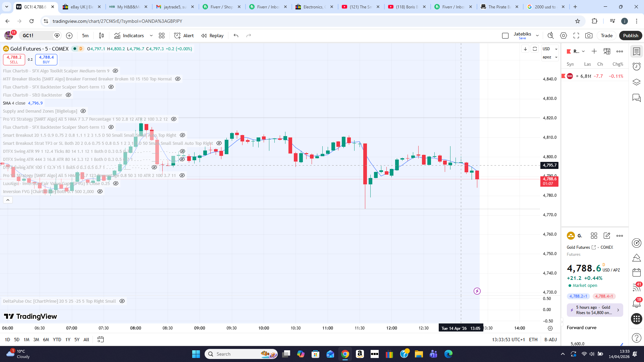This screenshot has width=644, height=362.
Task: Open the USD currency dropdown
Action: [550, 49]
